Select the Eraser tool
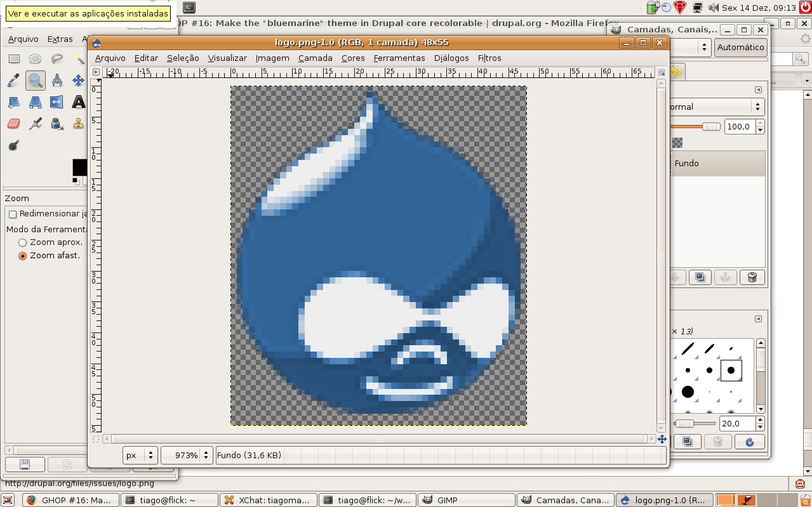The height and width of the screenshot is (507, 812). point(14,123)
